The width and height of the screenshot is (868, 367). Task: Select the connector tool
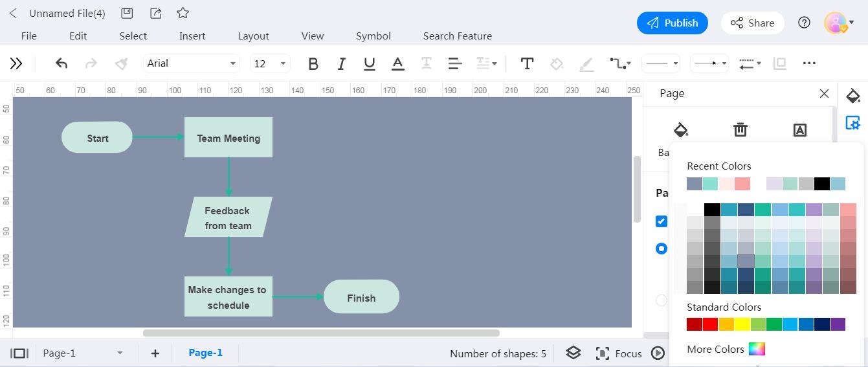click(x=619, y=63)
